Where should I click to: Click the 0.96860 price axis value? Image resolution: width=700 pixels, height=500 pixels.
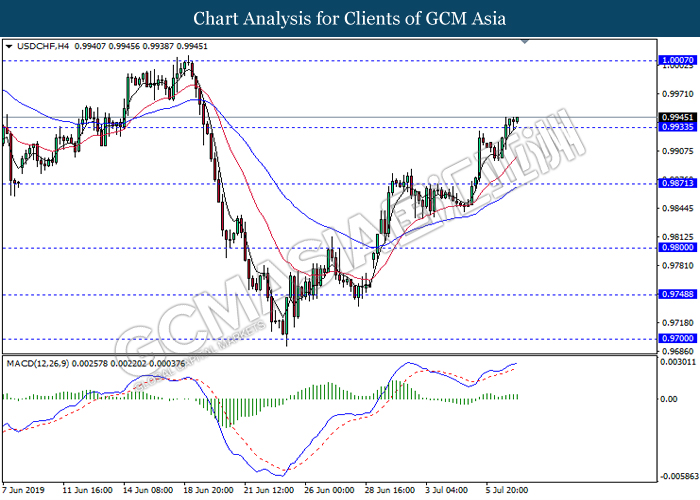(678, 351)
